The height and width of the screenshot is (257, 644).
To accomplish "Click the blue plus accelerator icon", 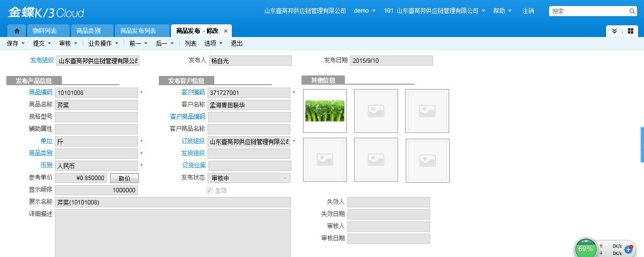I will click(628, 249).
